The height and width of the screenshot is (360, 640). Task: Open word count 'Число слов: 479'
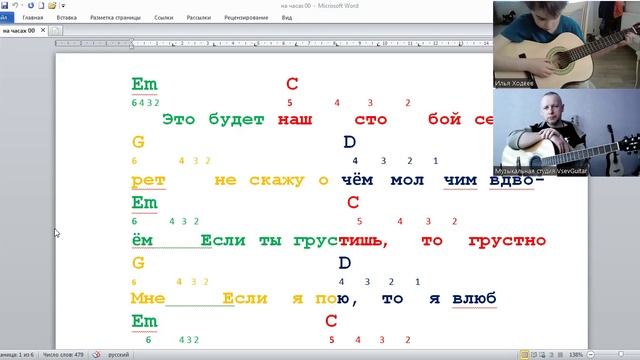click(63, 355)
